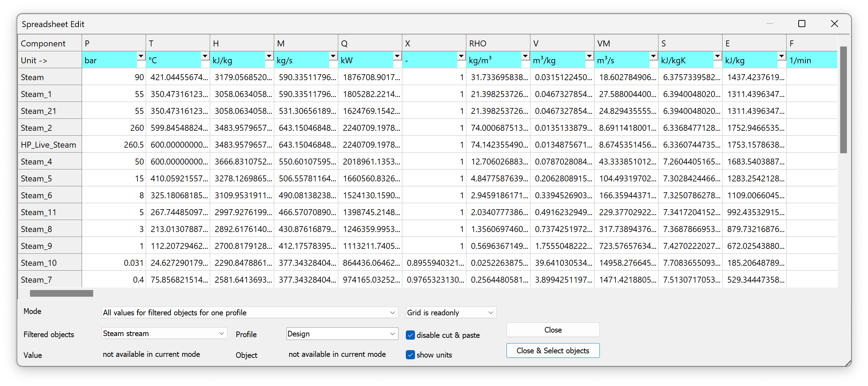Click the horizontal scrollbar thumb
The image size is (868, 386).
click(62, 293)
